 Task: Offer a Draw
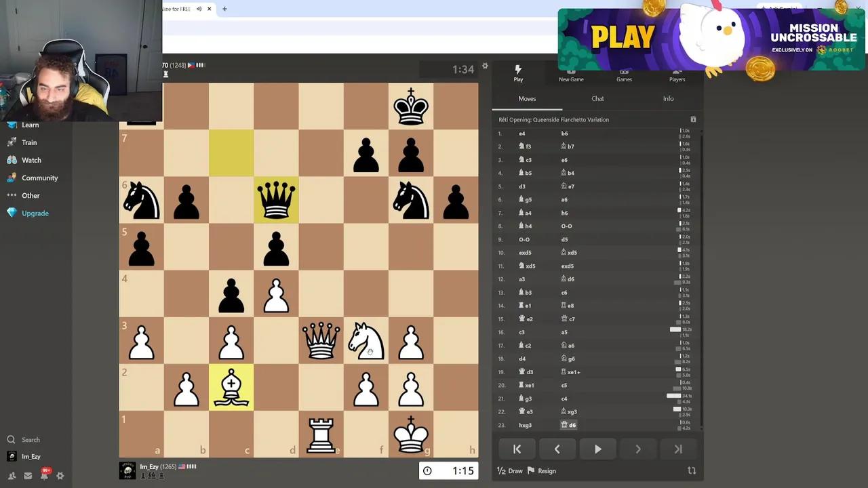tap(510, 470)
